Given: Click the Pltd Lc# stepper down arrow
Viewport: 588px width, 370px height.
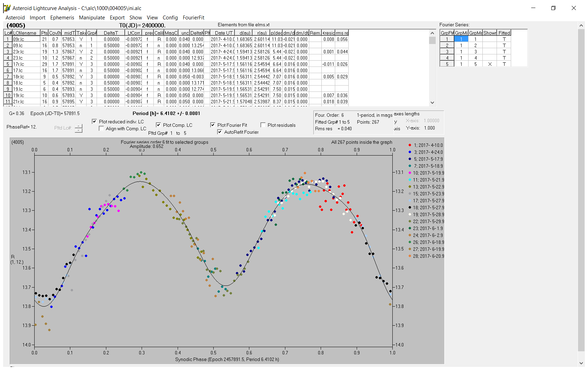Looking at the screenshot, I should pyautogui.click(x=79, y=130).
